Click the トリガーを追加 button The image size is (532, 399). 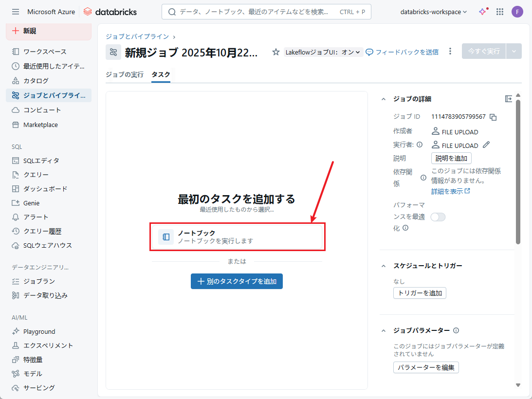tap(420, 293)
